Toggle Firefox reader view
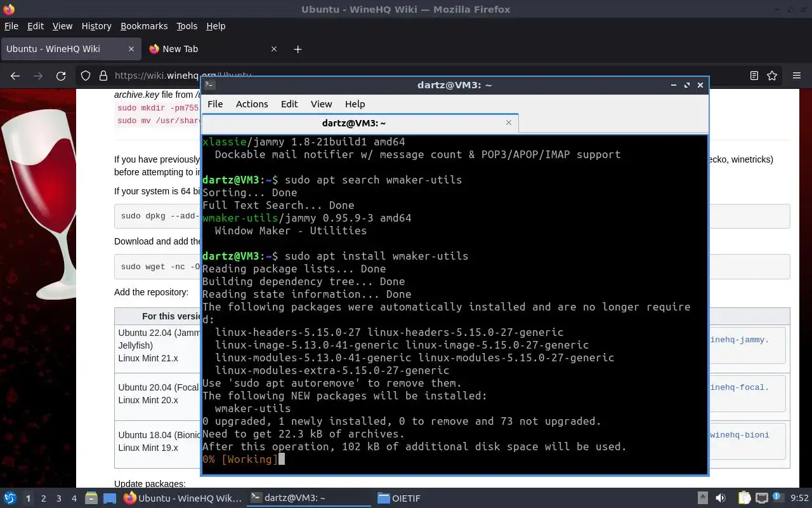 754,76
